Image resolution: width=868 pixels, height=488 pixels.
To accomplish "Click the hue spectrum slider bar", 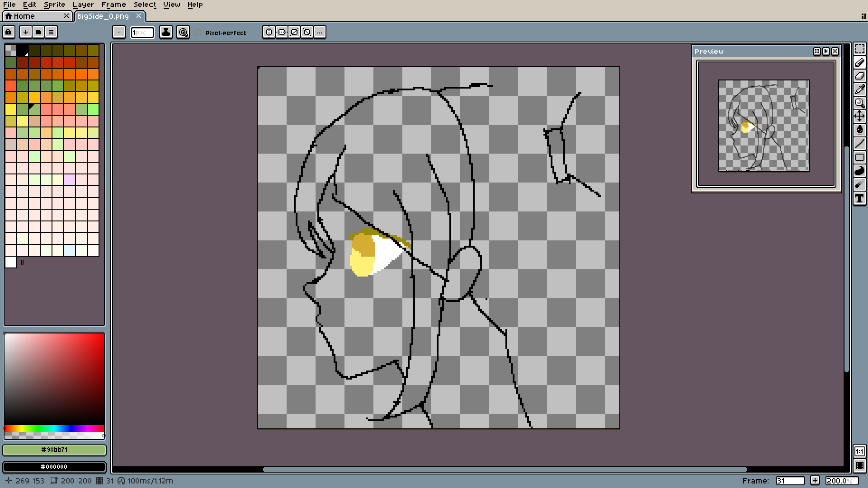I will coord(54,428).
